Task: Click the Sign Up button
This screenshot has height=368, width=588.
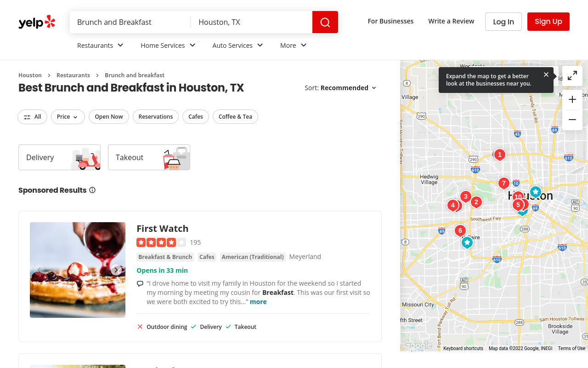Action: (548, 22)
